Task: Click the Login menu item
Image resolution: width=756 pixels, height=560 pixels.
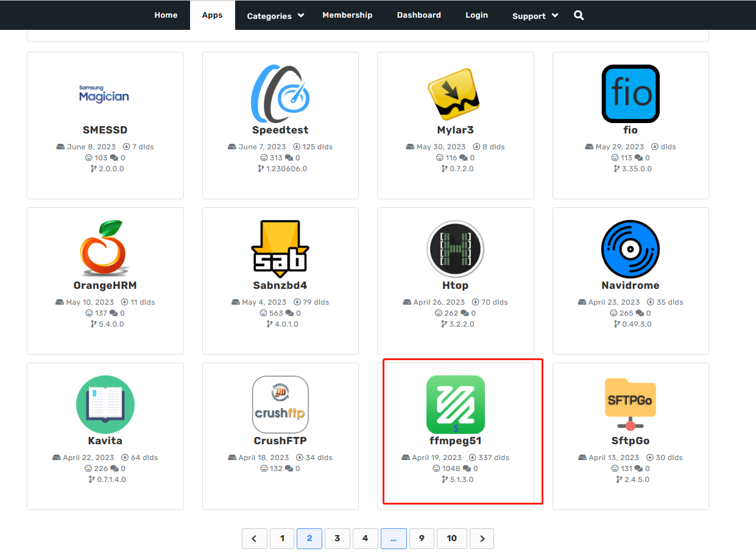Action: coord(476,15)
